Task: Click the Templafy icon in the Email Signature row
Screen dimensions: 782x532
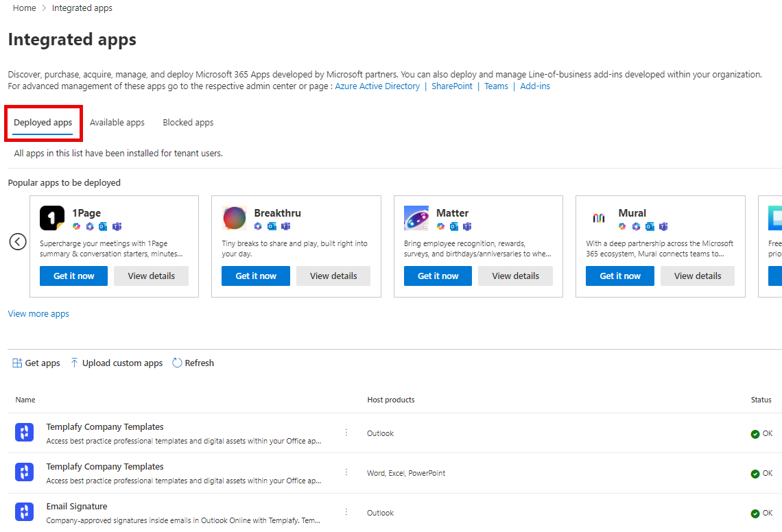Action: 25,511
